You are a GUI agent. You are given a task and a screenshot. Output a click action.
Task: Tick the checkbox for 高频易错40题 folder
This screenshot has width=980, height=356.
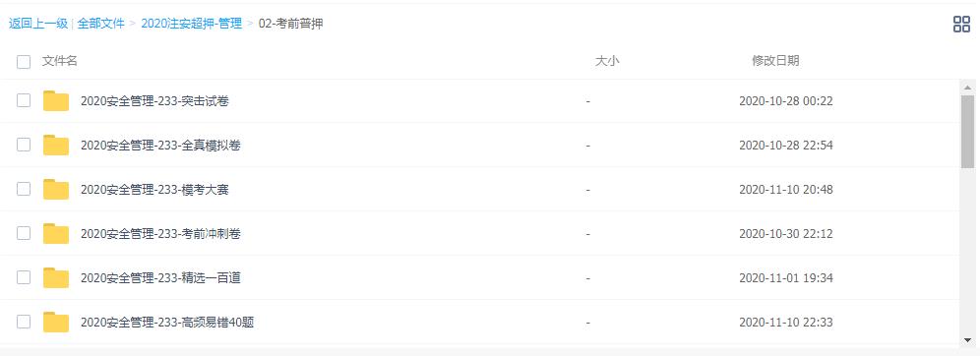24,323
